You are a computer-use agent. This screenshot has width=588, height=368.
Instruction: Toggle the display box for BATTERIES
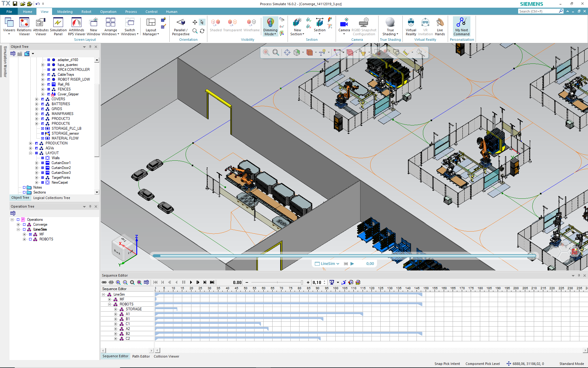tap(43, 104)
